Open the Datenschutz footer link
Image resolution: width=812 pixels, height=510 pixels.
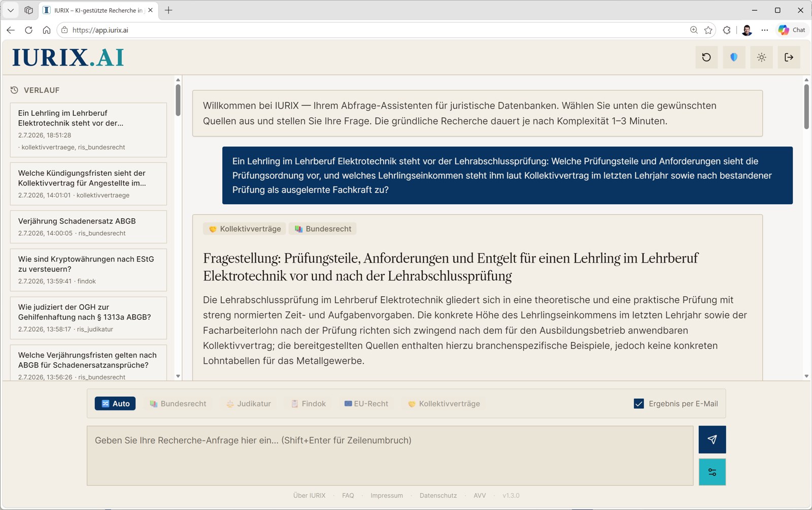coord(438,496)
